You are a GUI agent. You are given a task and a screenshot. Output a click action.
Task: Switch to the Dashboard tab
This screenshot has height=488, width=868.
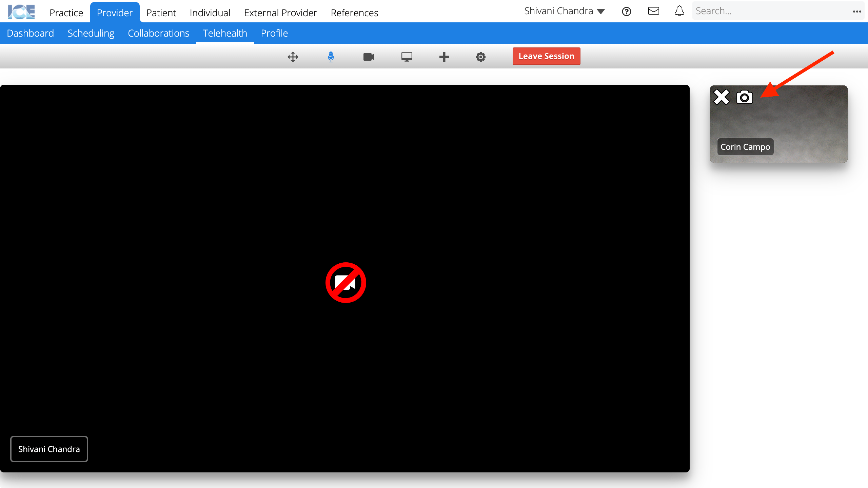30,33
